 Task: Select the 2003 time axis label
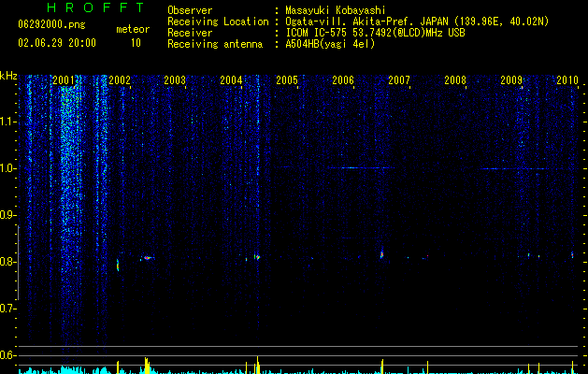pyautogui.click(x=175, y=79)
